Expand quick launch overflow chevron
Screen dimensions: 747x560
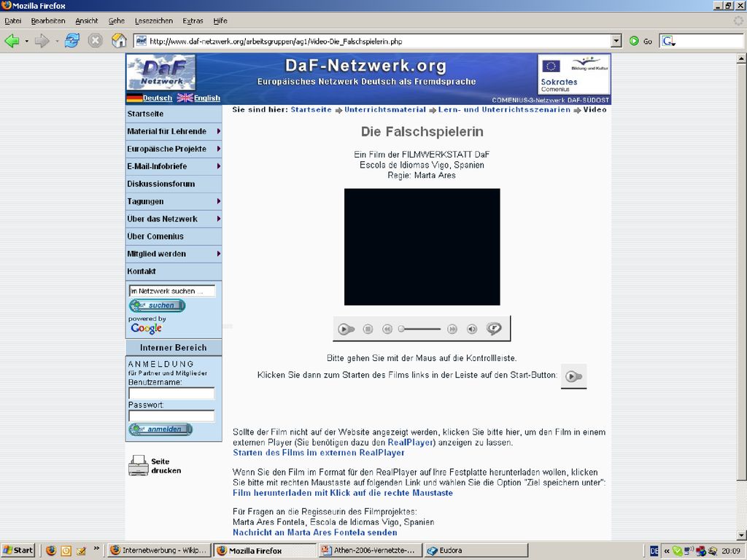[96, 548]
